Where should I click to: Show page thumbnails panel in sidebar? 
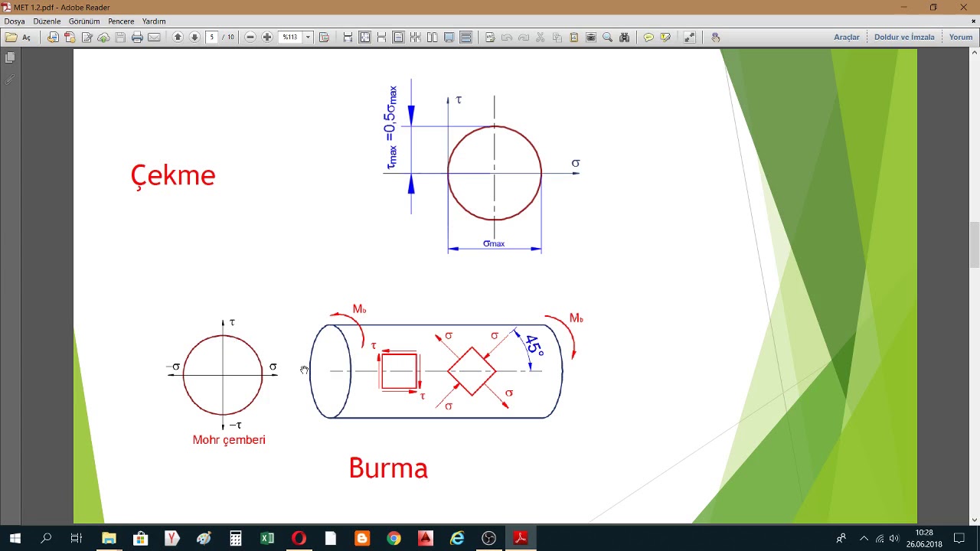[10, 57]
